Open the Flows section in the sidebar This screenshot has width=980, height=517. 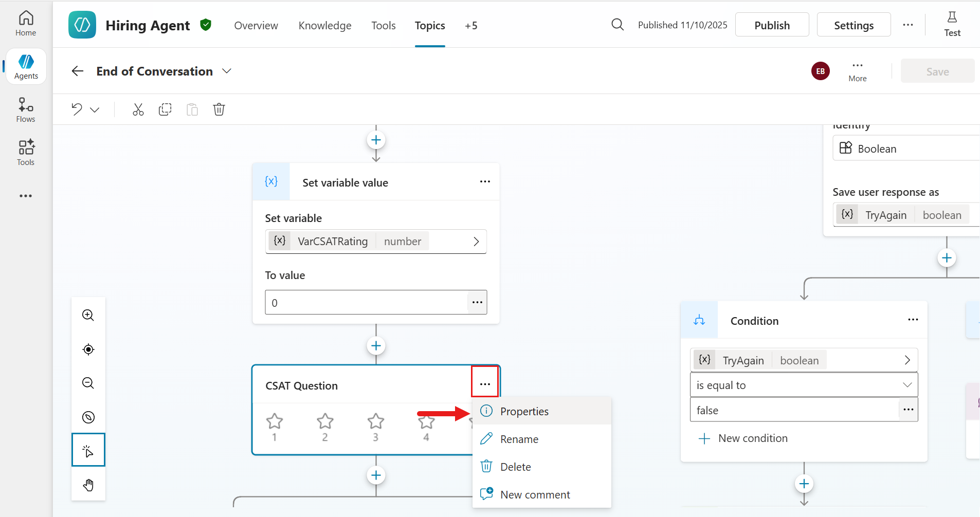(26, 109)
